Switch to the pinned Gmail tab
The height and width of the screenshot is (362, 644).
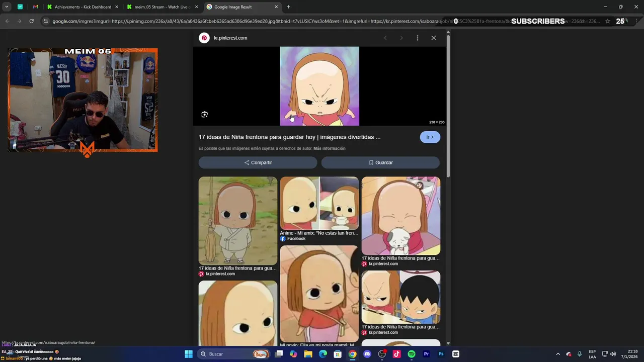point(35,7)
